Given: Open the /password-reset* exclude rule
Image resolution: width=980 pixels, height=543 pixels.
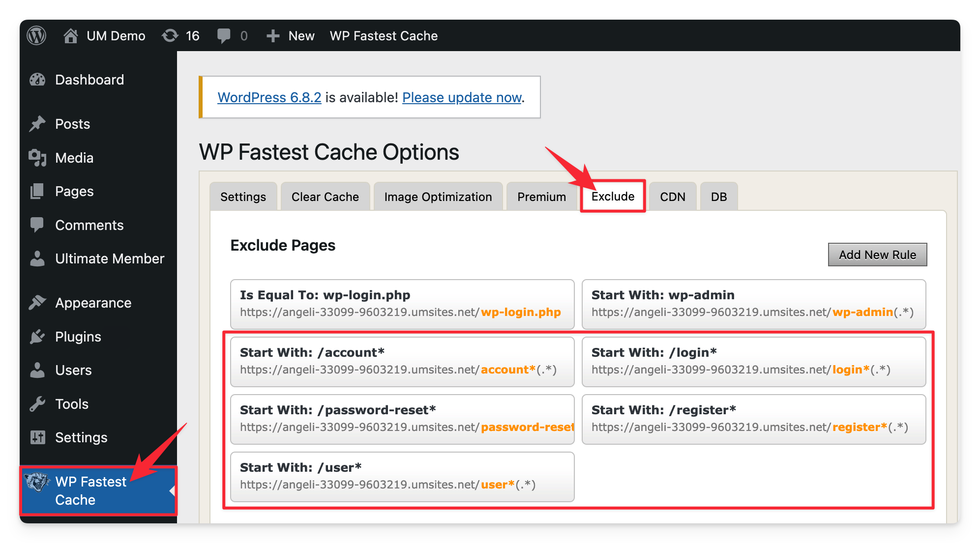Looking at the screenshot, I should pyautogui.click(x=402, y=419).
